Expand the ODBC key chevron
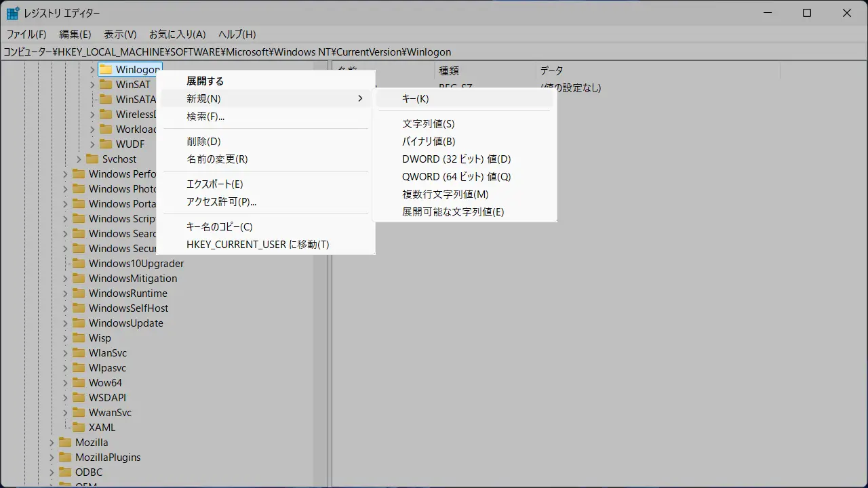The width and height of the screenshot is (868, 488). [x=52, y=472]
